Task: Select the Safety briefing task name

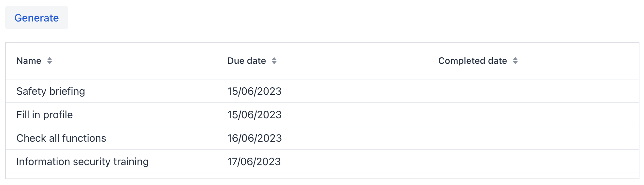Action: 51,91
